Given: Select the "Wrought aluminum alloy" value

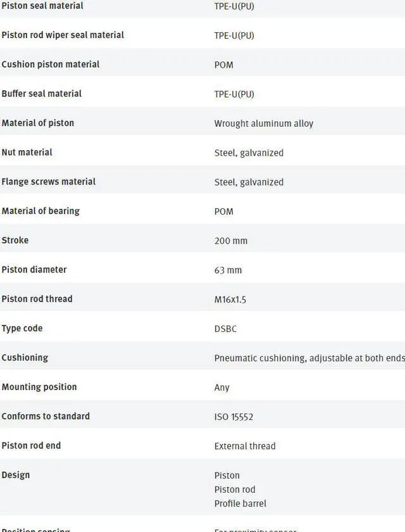Looking at the screenshot, I should point(263,123).
